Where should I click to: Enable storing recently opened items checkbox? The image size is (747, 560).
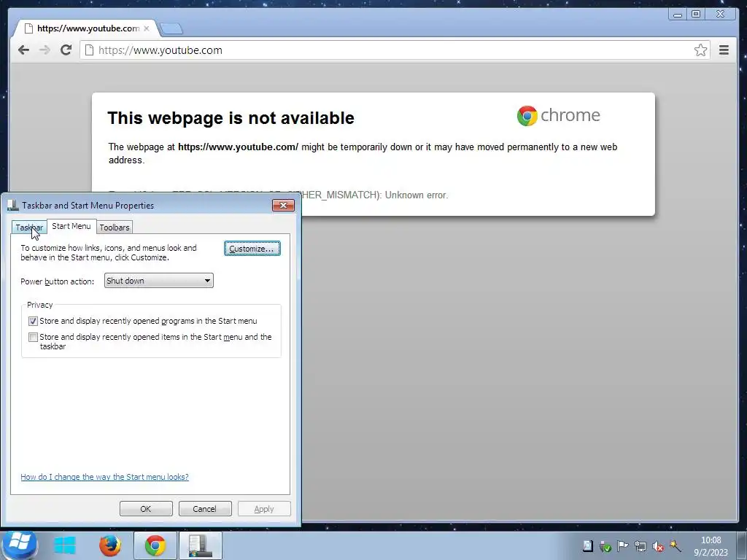click(33, 337)
